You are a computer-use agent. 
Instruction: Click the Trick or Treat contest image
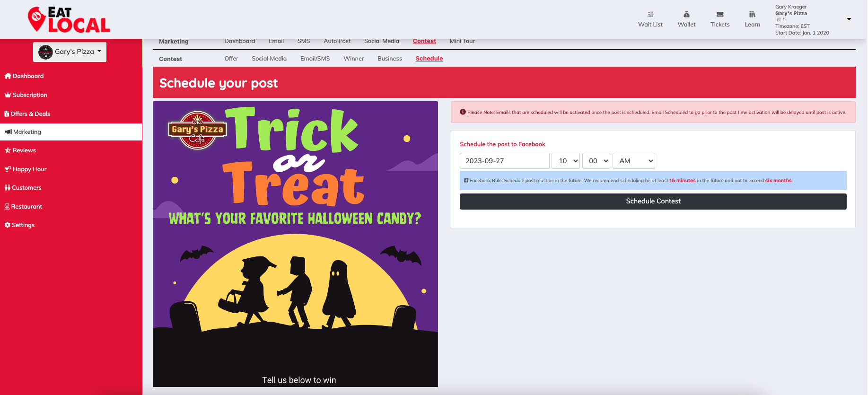[x=295, y=244]
